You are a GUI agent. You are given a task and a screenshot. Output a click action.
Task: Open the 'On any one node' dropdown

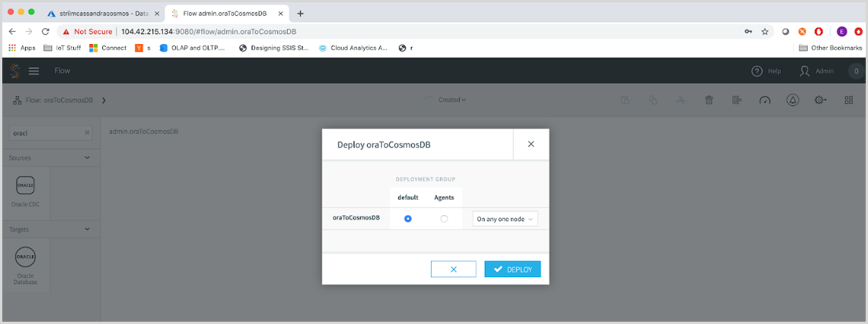pos(505,219)
